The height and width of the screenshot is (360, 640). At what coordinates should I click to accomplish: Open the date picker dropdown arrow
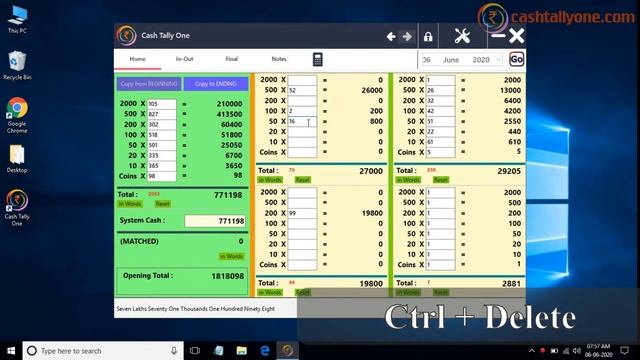coord(498,60)
